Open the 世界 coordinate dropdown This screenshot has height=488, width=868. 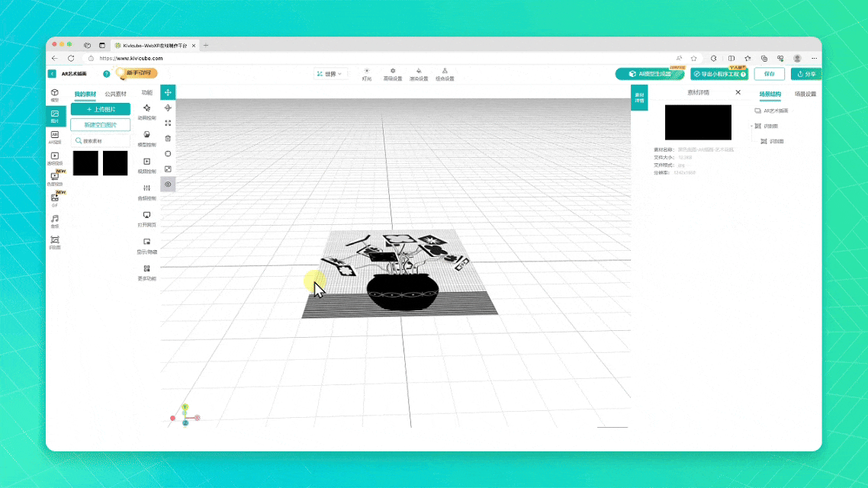coord(330,74)
